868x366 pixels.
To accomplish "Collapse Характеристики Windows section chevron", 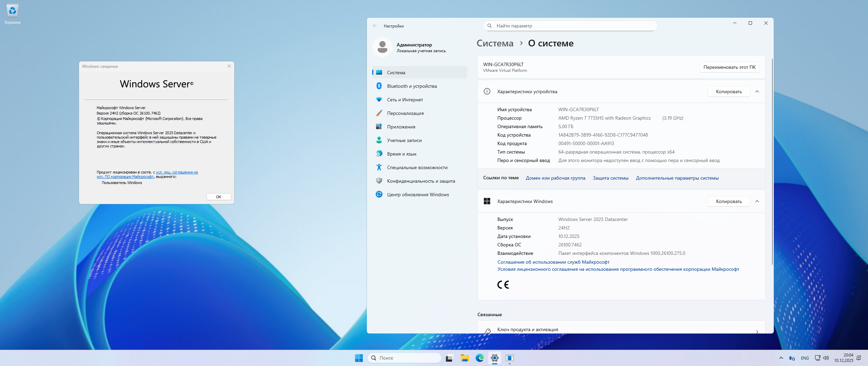I will (x=757, y=201).
